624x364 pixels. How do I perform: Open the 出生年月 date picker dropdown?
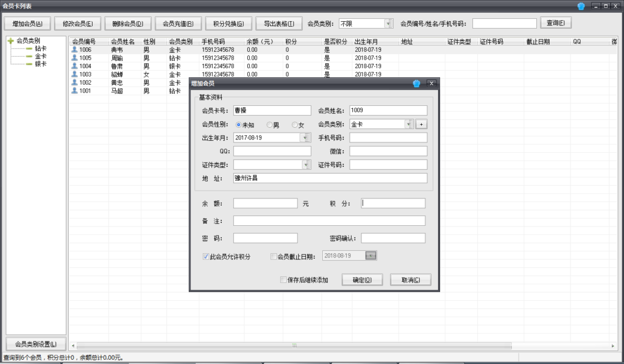pyautogui.click(x=306, y=138)
